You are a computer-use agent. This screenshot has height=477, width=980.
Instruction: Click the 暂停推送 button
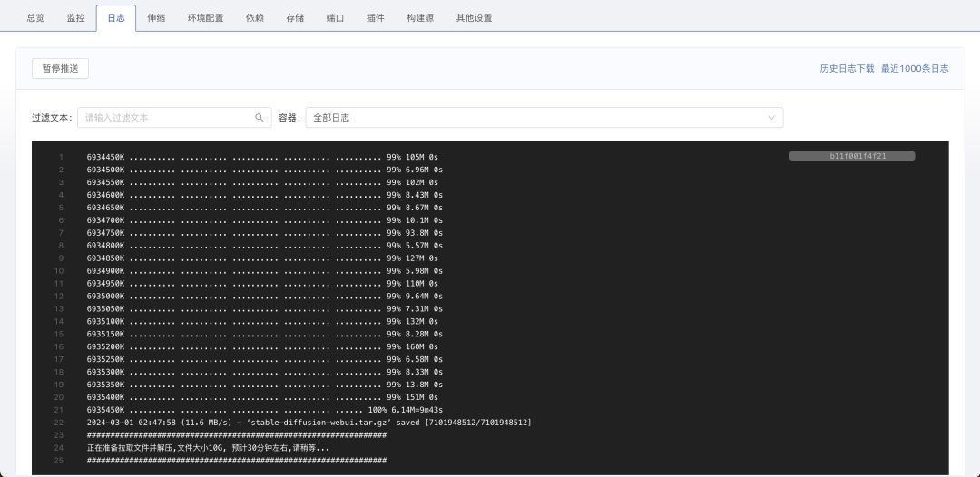pos(60,69)
